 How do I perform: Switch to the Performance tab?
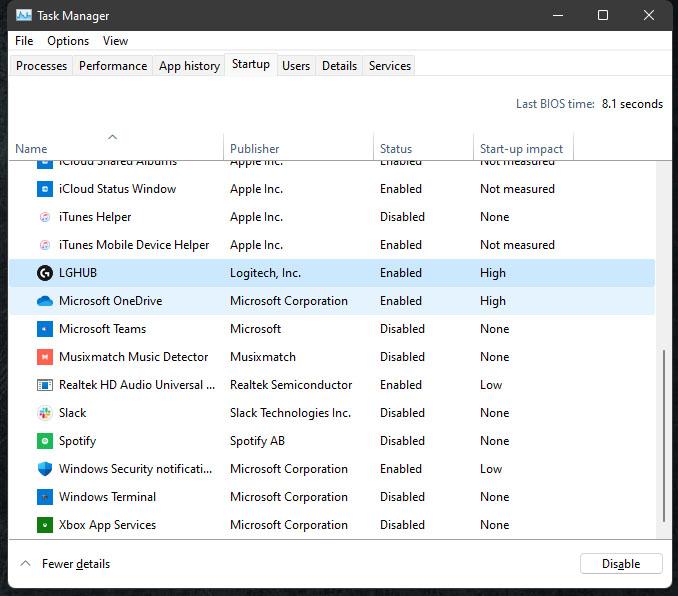pyautogui.click(x=113, y=66)
